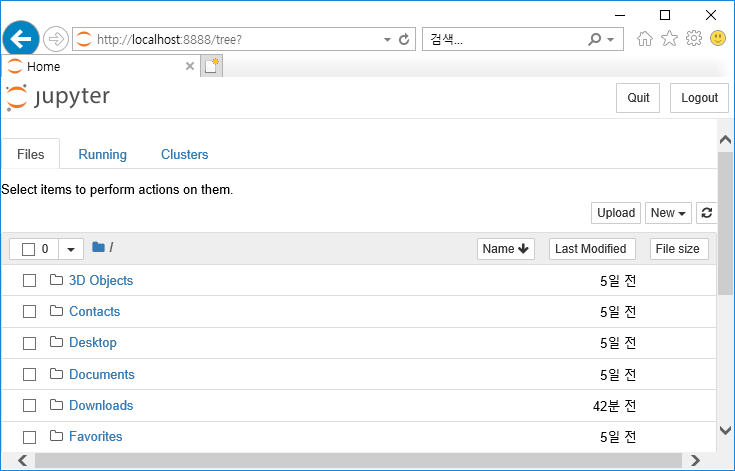Click the search magnifier icon
The image size is (735, 471).
[x=594, y=39]
